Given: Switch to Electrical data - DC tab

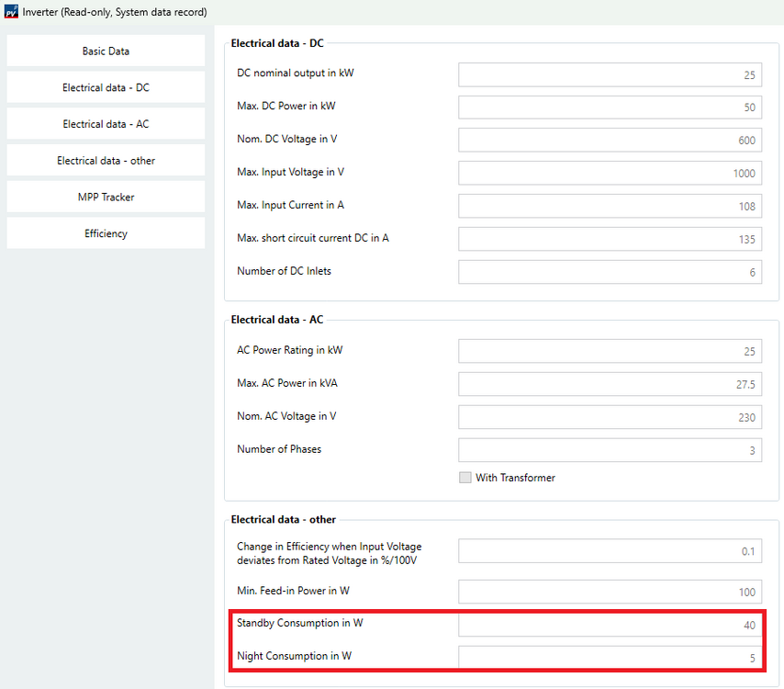Looking at the screenshot, I should (x=106, y=87).
